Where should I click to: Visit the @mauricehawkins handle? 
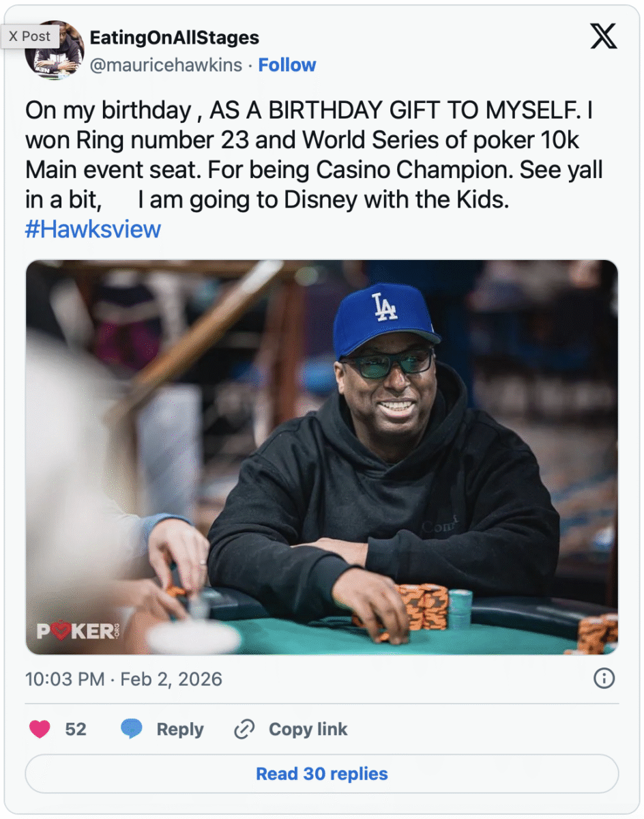tap(166, 66)
